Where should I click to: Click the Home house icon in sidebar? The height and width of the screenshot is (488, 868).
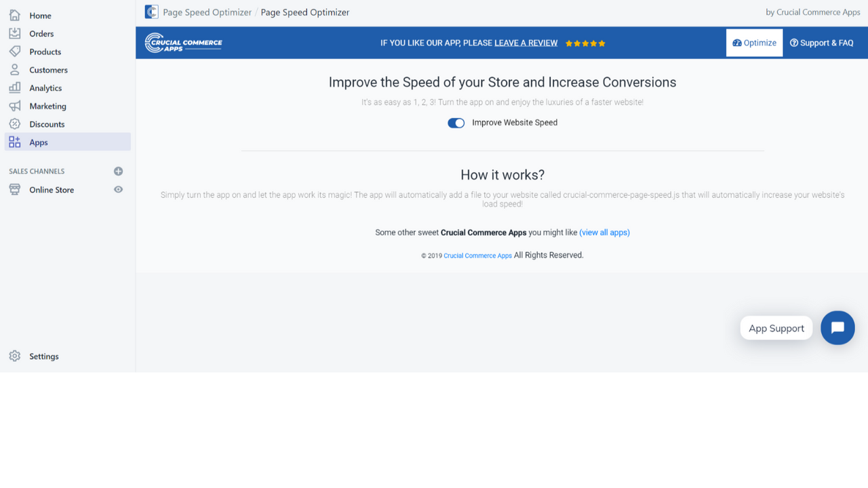click(15, 15)
